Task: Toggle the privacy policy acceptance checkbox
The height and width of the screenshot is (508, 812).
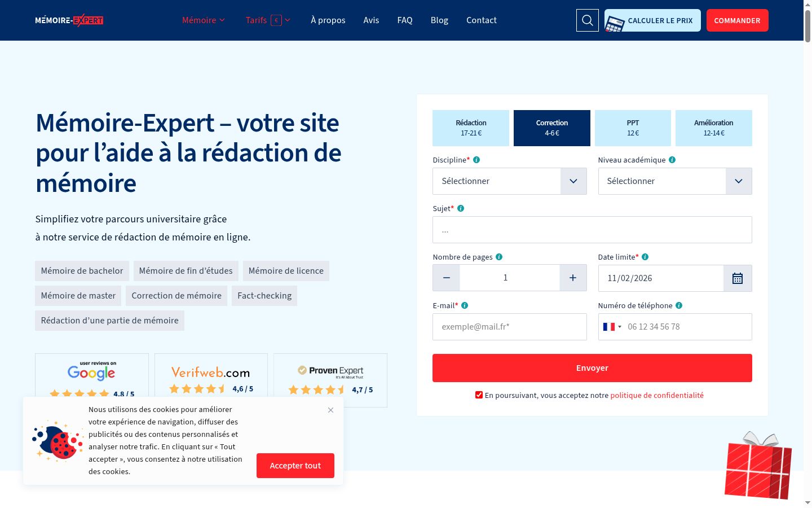Action: [x=479, y=395]
